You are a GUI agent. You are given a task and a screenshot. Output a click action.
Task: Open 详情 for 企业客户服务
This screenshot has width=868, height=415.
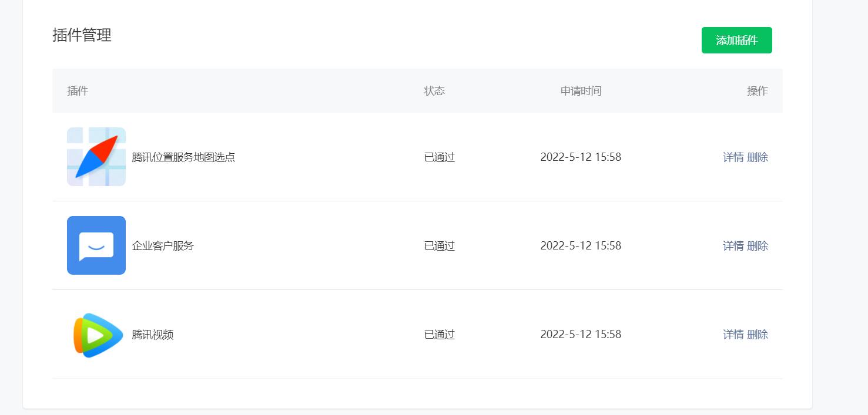[x=733, y=246]
